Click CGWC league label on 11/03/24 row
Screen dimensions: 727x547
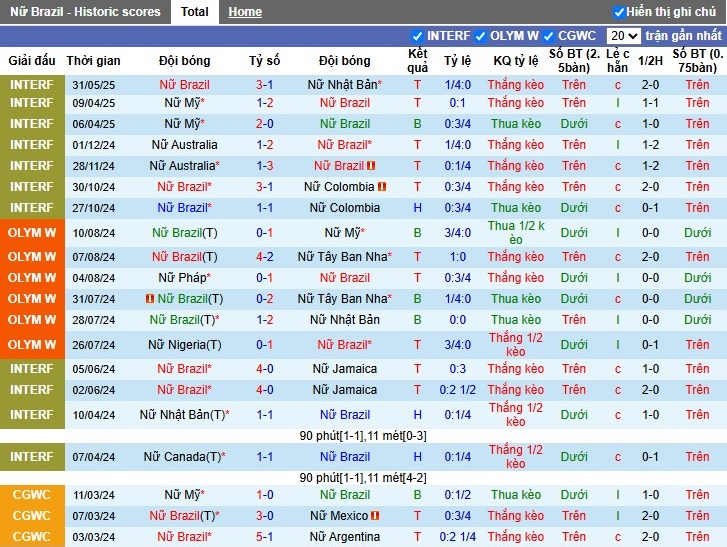coord(32,495)
